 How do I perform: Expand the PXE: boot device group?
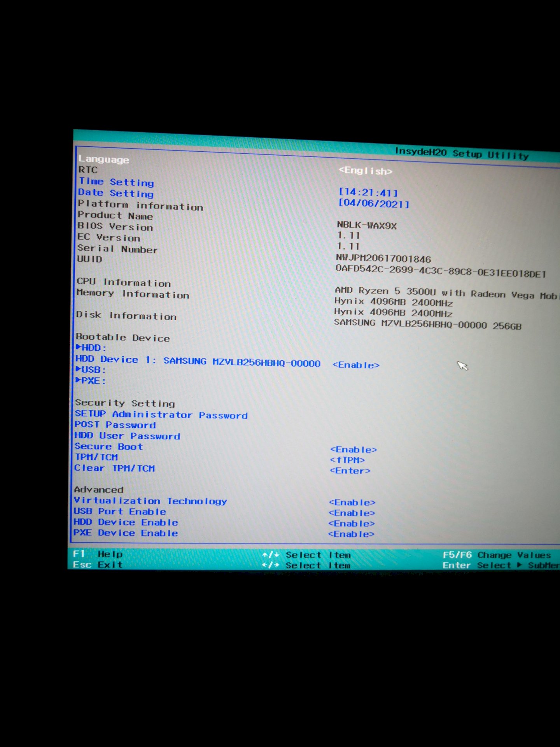pyautogui.click(x=91, y=380)
